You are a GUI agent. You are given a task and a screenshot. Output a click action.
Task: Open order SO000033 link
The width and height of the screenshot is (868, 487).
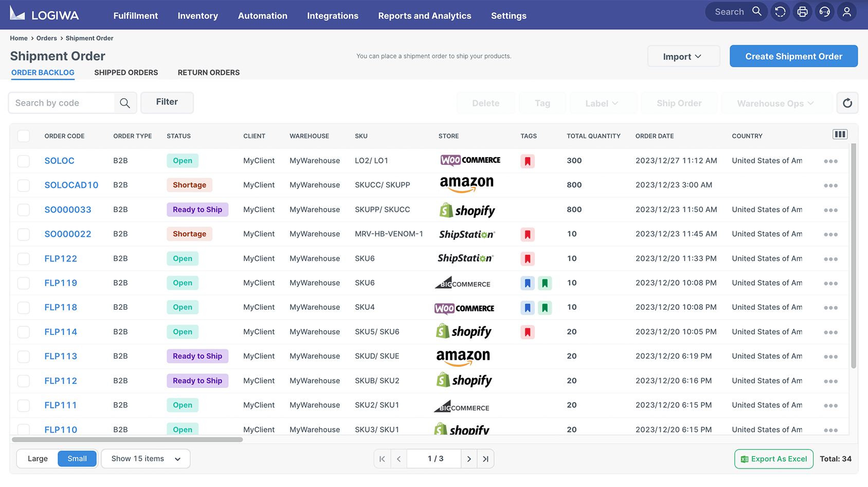pos(68,210)
